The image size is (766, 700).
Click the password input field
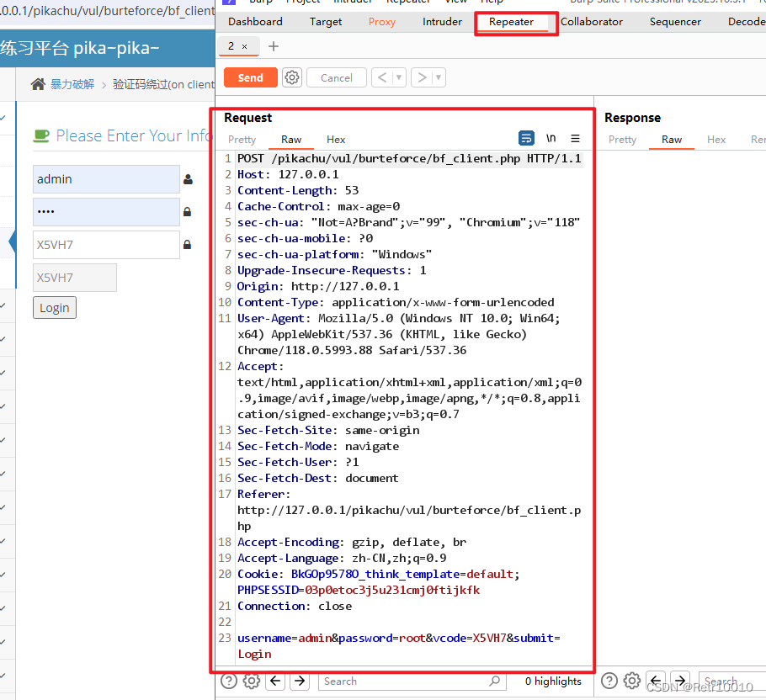(x=107, y=212)
